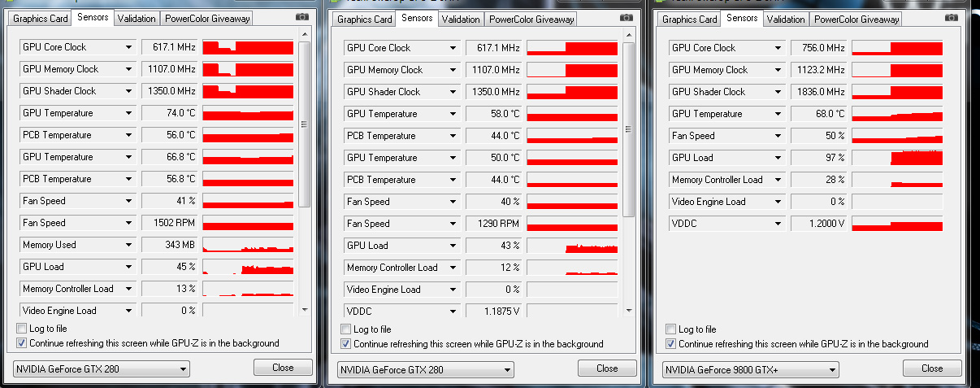Click camera screenshot icon in left GPU-Z window
This screenshot has width=980, height=388.
[x=302, y=16]
